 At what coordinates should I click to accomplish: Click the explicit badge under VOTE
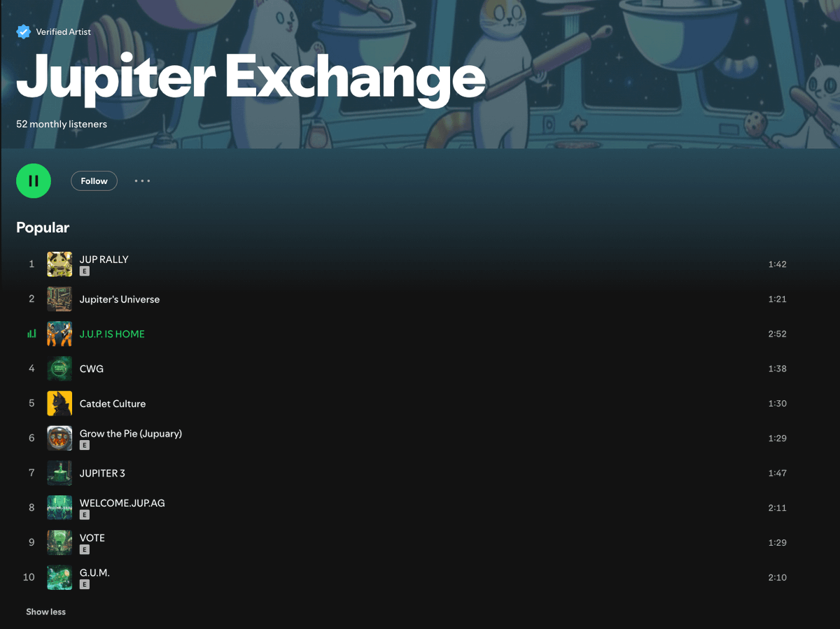coord(85,549)
